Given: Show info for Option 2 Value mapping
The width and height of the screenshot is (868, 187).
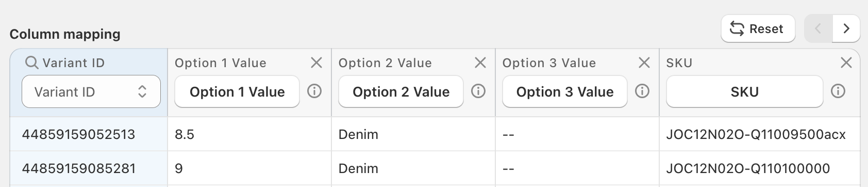Looking at the screenshot, I should 478,91.
